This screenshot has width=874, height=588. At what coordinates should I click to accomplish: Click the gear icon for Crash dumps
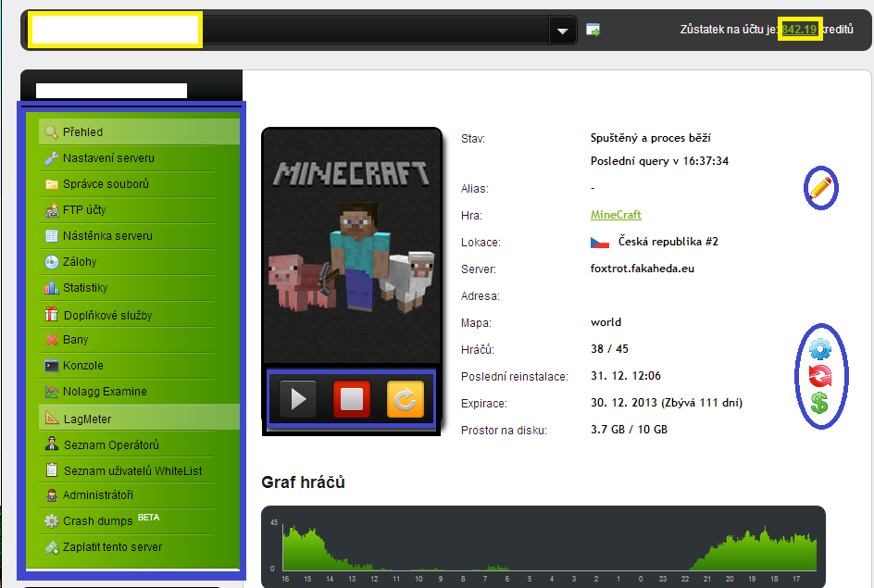click(51, 521)
